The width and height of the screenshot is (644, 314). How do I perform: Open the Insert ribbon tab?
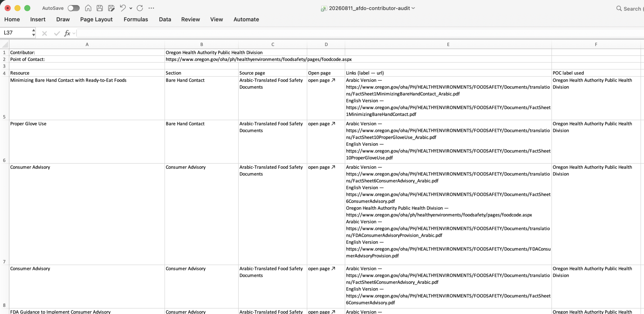[38, 19]
